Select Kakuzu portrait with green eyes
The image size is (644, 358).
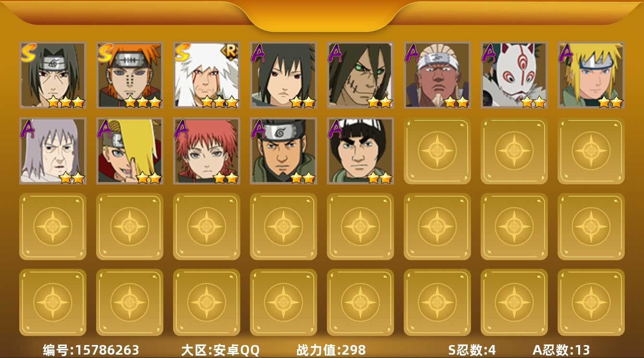tap(360, 75)
